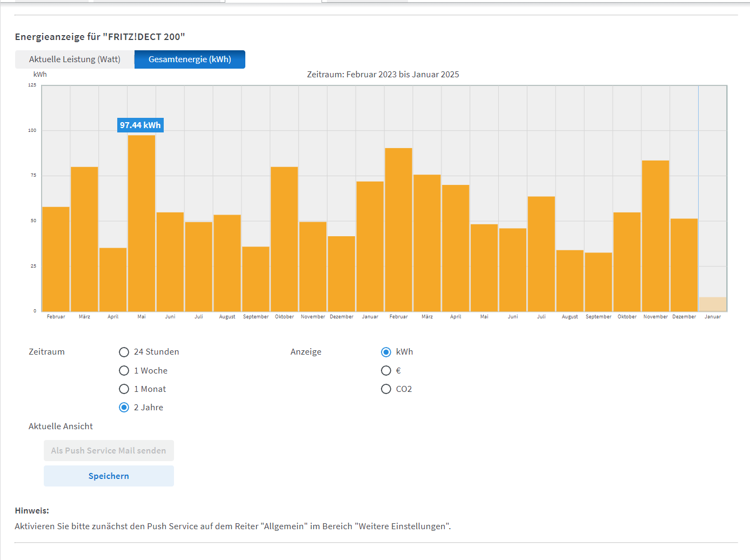Click the 97.44 kWh tooltip label

point(140,125)
